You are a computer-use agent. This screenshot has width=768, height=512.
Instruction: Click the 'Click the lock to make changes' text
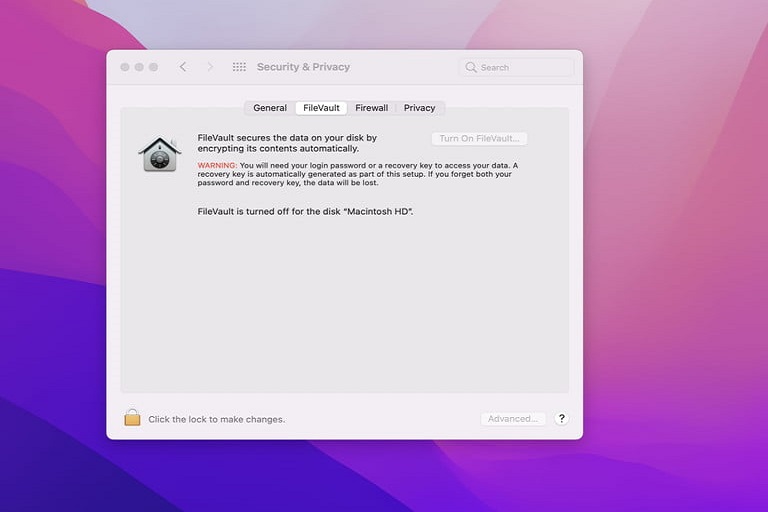click(x=216, y=419)
